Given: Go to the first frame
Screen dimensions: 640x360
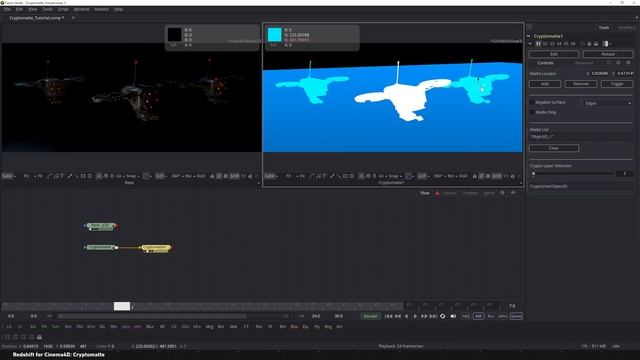Looking at the screenshot, I should 389,316.
